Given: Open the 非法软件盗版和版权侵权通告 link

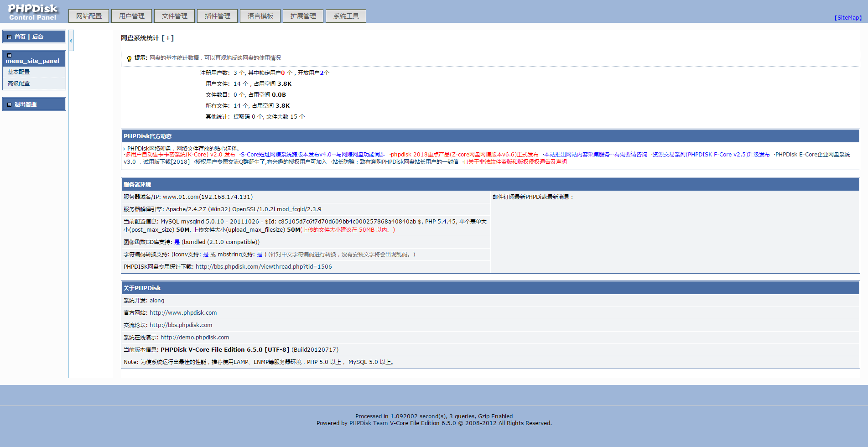Looking at the screenshot, I should (x=515, y=162).
